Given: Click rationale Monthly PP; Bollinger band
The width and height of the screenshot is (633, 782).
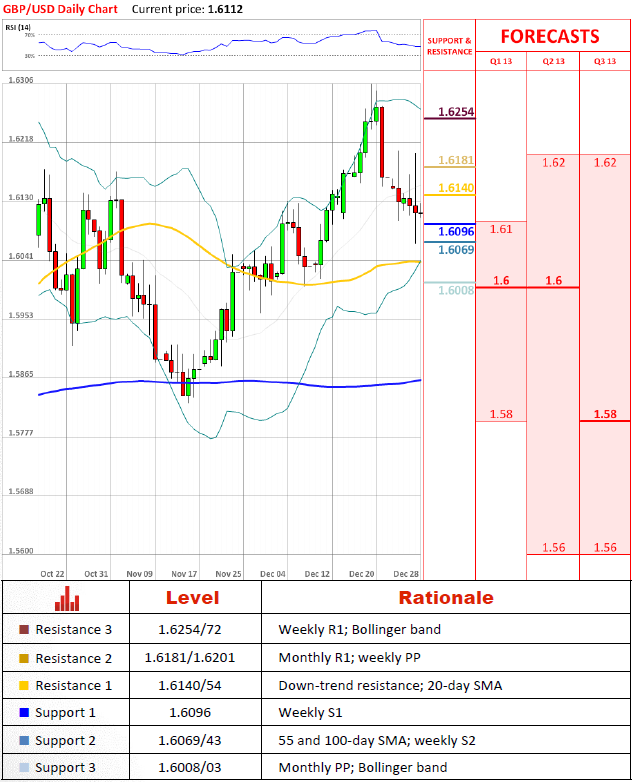Looking at the screenshot, I should click(x=363, y=768).
